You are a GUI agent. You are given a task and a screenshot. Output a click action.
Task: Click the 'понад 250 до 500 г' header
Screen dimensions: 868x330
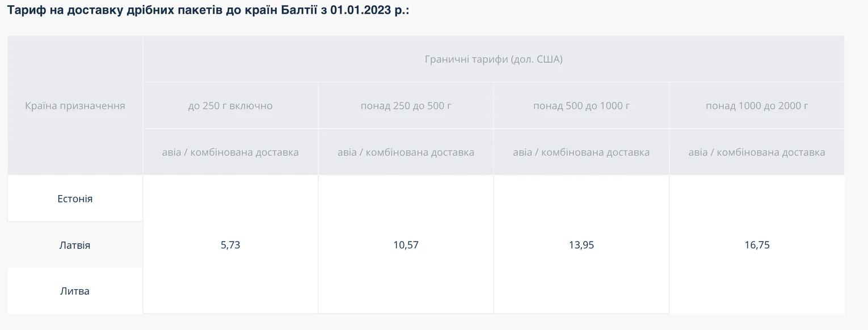pos(406,105)
